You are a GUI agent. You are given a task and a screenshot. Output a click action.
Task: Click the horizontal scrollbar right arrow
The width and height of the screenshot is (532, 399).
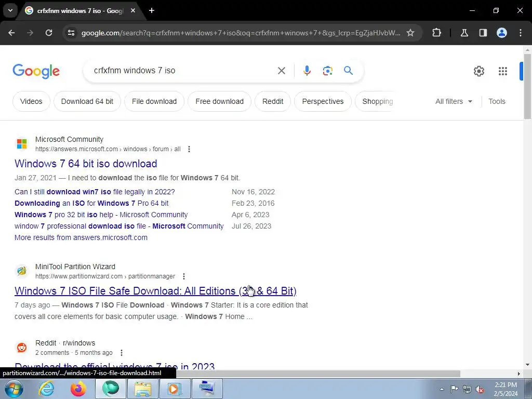(x=519, y=374)
